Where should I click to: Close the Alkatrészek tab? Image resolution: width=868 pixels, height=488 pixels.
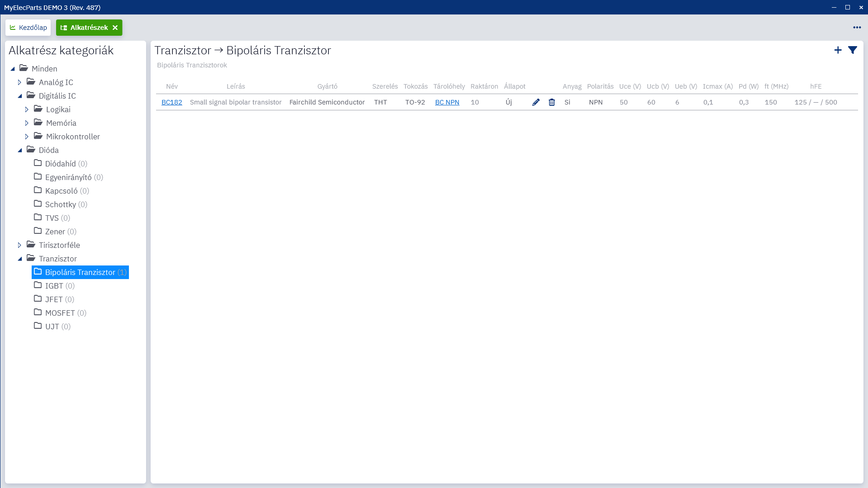(115, 28)
